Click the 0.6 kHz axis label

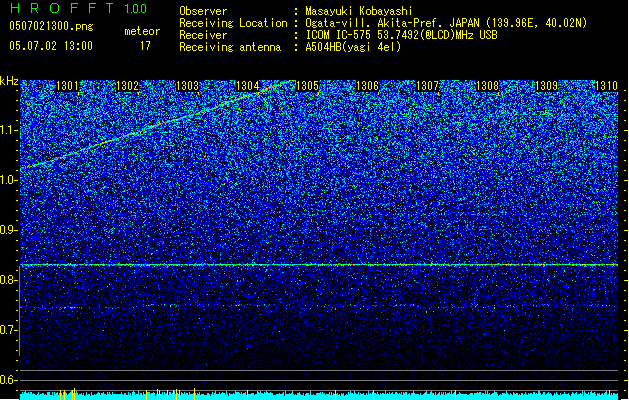pyautogui.click(x=8, y=380)
